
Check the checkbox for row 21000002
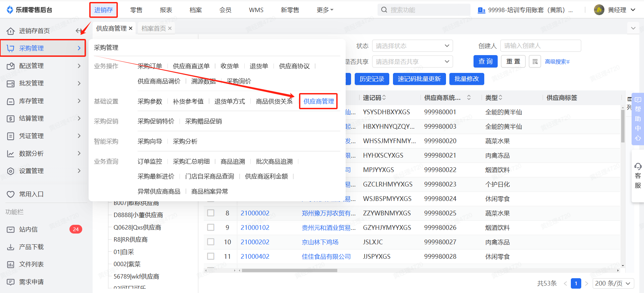(211, 213)
